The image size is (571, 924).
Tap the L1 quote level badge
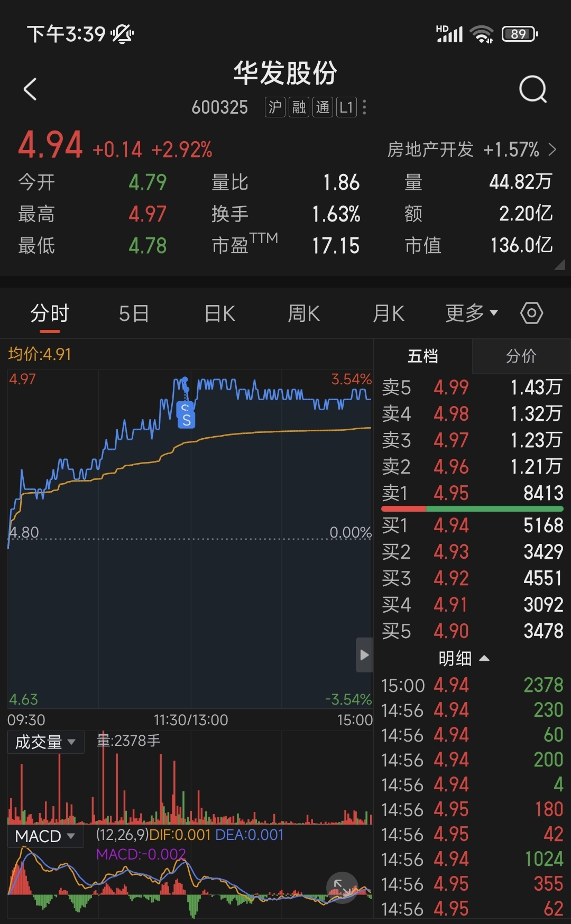[346, 107]
